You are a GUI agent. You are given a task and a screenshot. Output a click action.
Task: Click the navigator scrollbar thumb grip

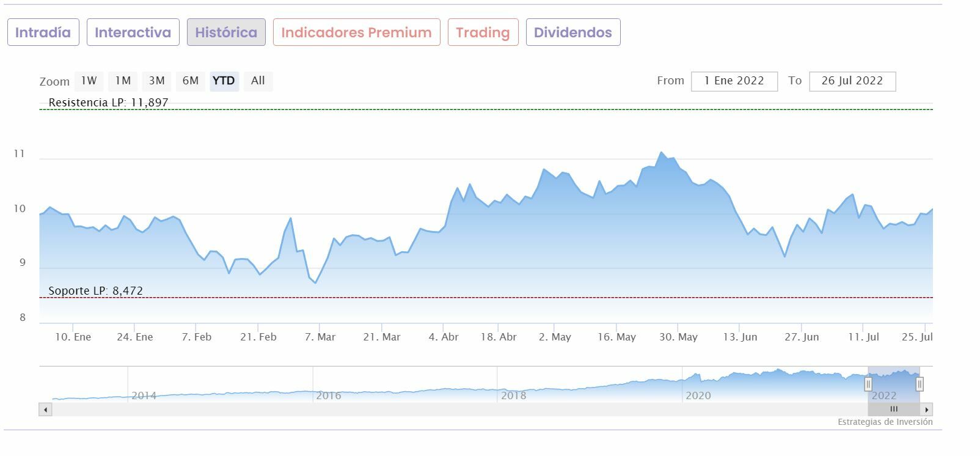894,410
